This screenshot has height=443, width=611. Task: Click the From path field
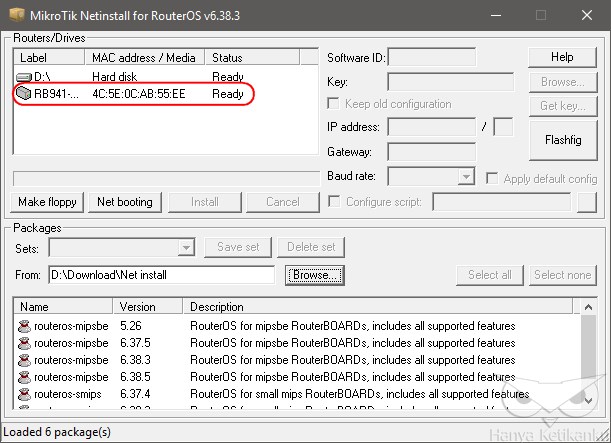click(162, 275)
